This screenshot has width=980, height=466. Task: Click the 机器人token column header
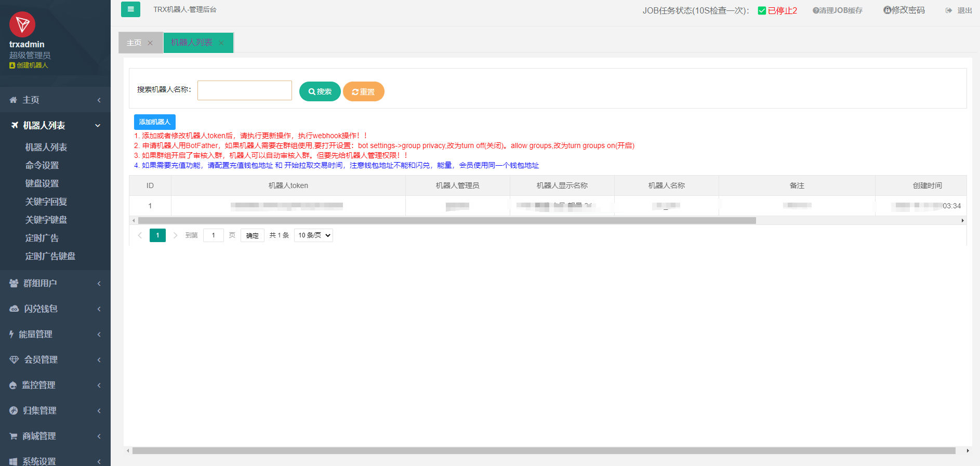coord(288,185)
